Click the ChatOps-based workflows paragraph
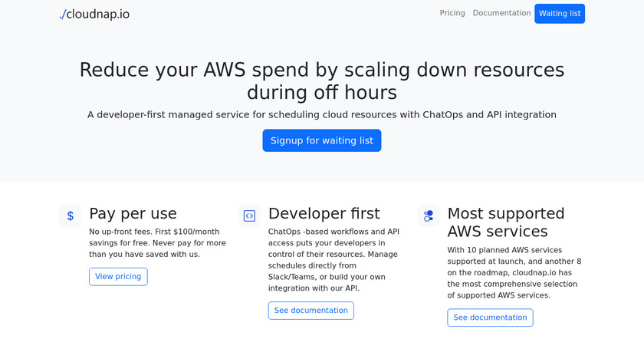Image resolution: width=644 pixels, height=362 pixels. pos(335,260)
